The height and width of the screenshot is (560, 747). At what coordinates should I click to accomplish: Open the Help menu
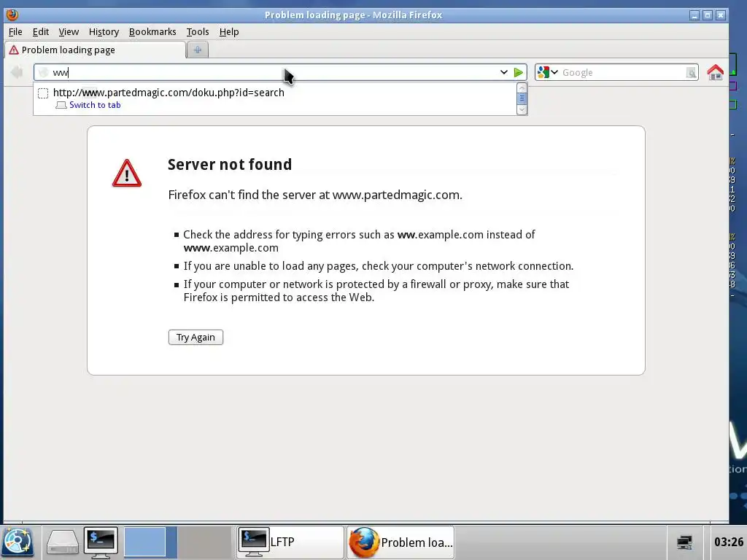[228, 32]
